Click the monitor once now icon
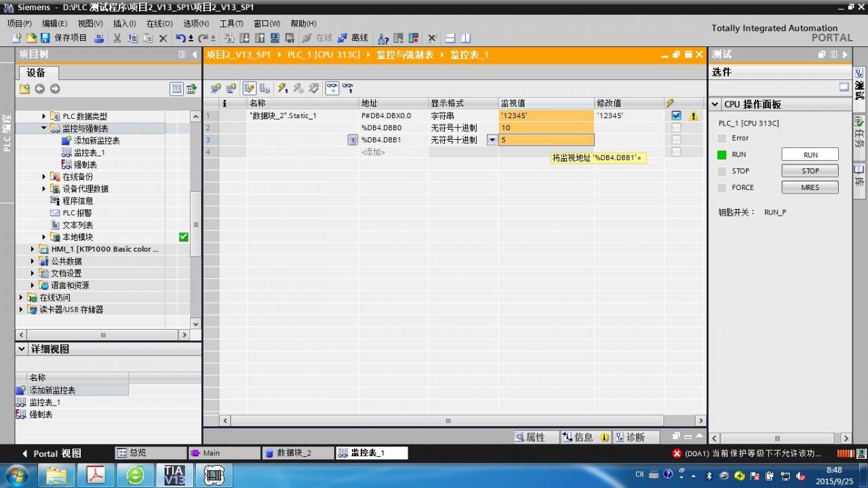The height and width of the screenshot is (488, 868). pyautogui.click(x=348, y=88)
